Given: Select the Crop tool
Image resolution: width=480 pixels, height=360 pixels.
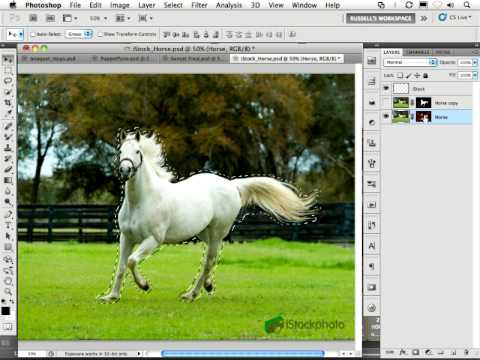Looking at the screenshot, I should 7,103.
